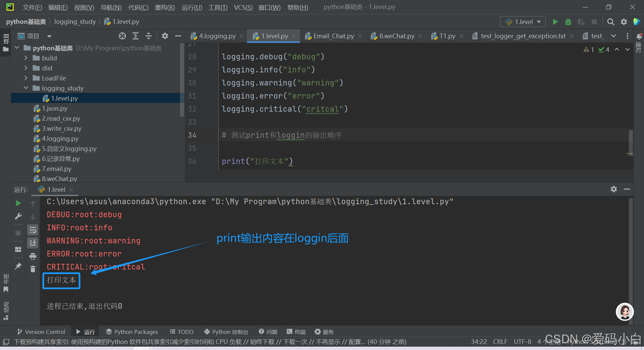Screen dimensions: 644x350
Task: Click CRLF line separator in status bar
Action: tap(500, 342)
